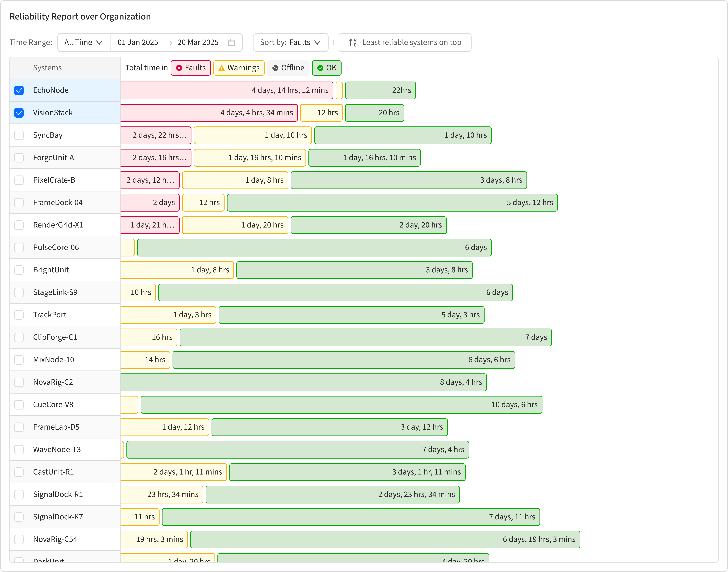Click the 01 Jan 2025 start date field
Image resolution: width=728 pixels, height=572 pixels.
(x=138, y=43)
